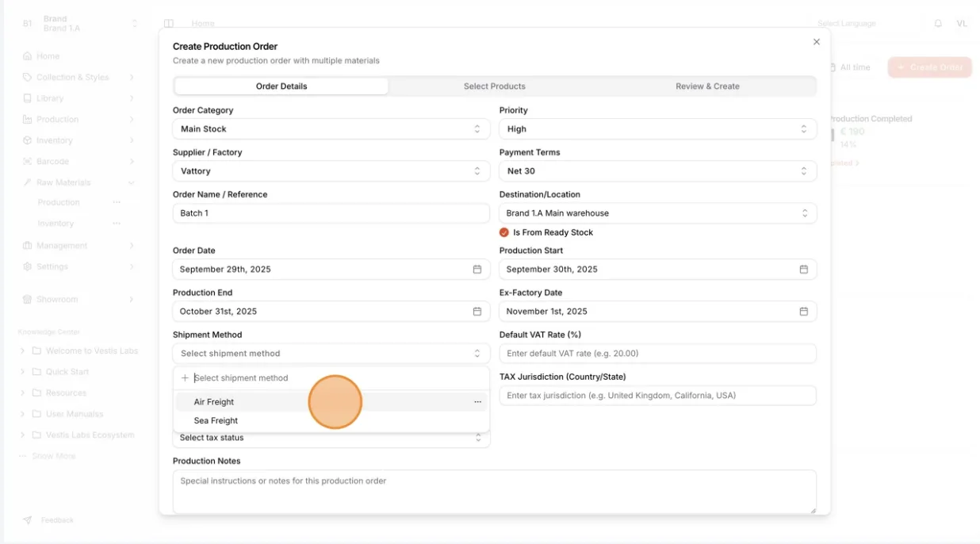Screen dimensions: 980x544
Task: Click the Management briefcase icon
Action: pyautogui.click(x=28, y=246)
